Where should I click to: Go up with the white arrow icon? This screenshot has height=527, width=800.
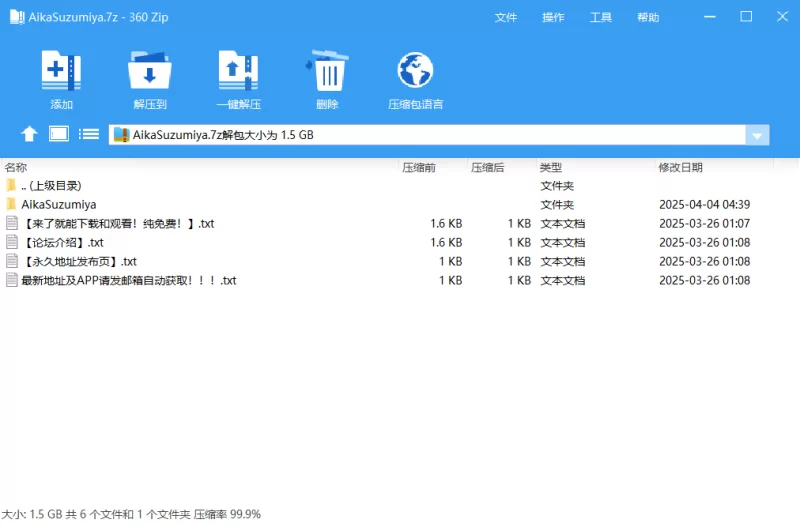coord(29,134)
